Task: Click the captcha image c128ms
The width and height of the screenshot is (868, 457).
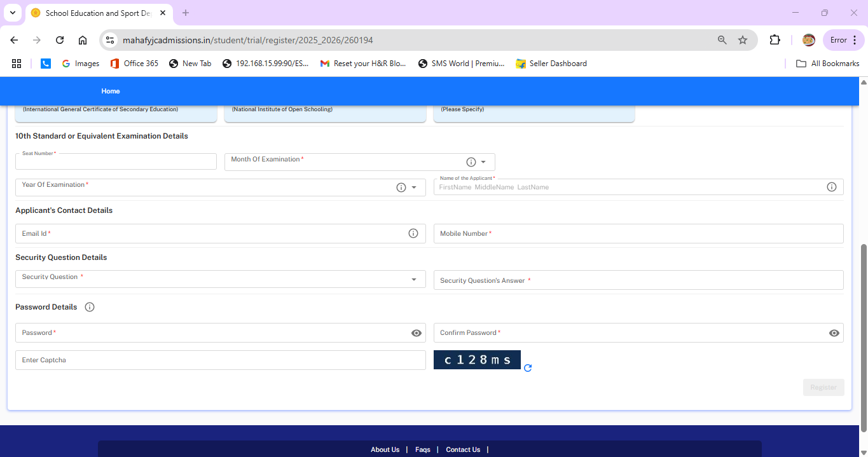Action: coord(477,360)
